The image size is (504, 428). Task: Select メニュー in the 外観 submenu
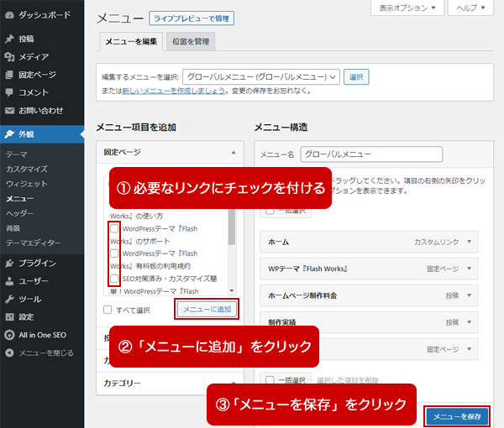tap(20, 199)
